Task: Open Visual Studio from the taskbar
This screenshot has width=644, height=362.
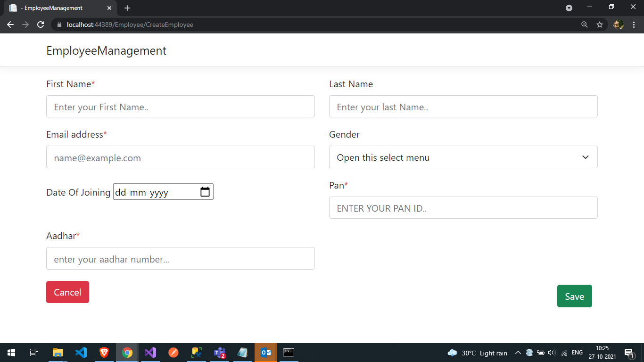Action: tap(150, 352)
